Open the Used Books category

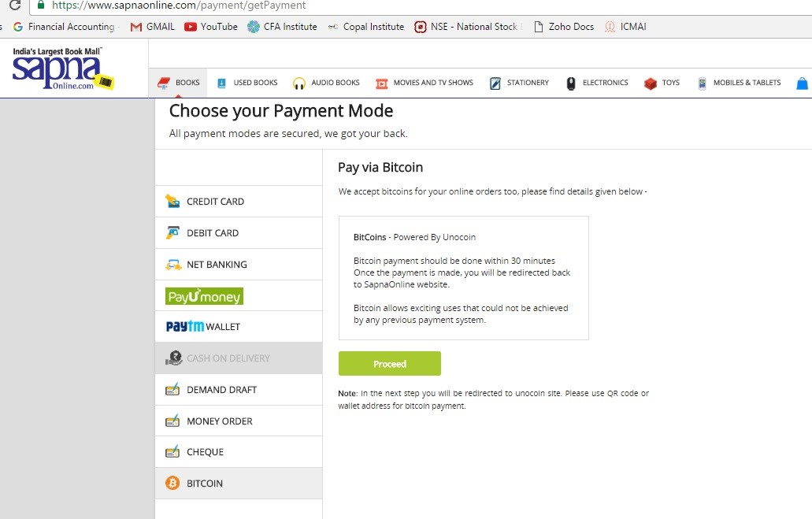(x=247, y=83)
